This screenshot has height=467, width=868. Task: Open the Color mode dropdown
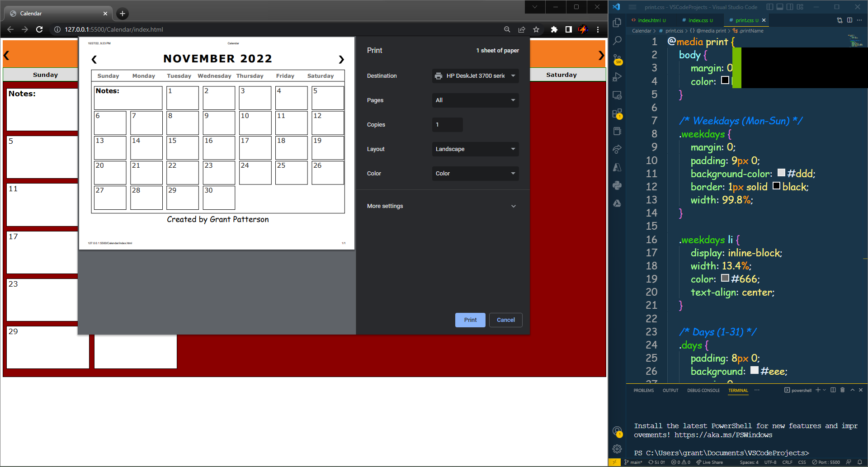pos(475,174)
